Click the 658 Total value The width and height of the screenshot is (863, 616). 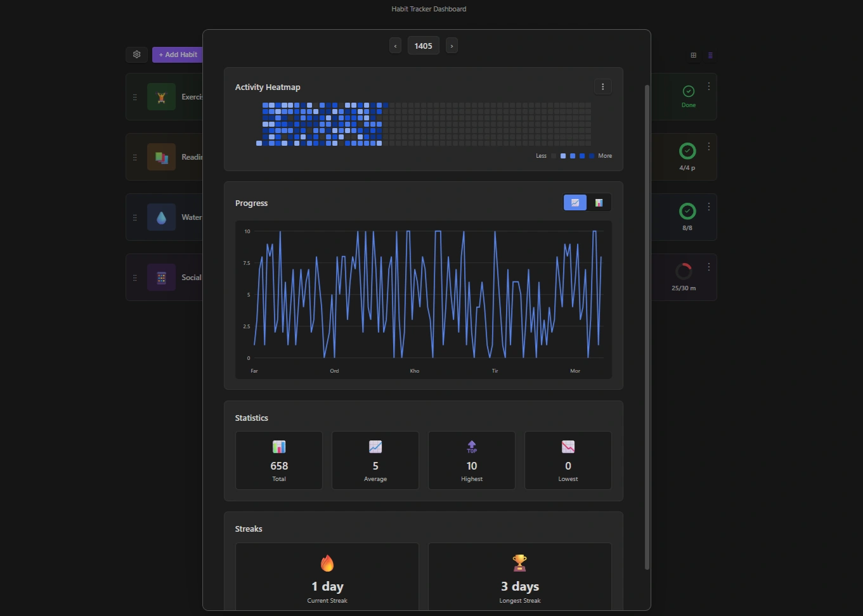(279, 466)
